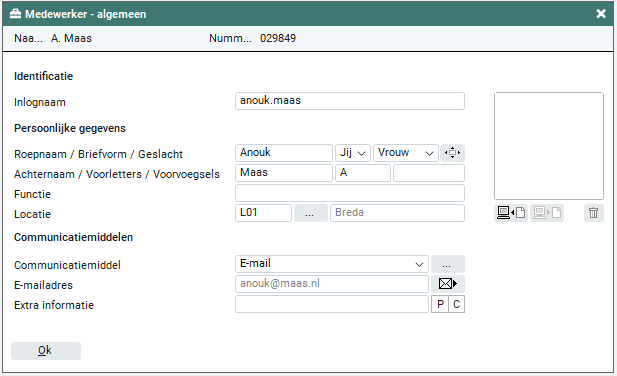Open the Briefvorm dropdown showing Jij
617x376 pixels.
pos(353,153)
